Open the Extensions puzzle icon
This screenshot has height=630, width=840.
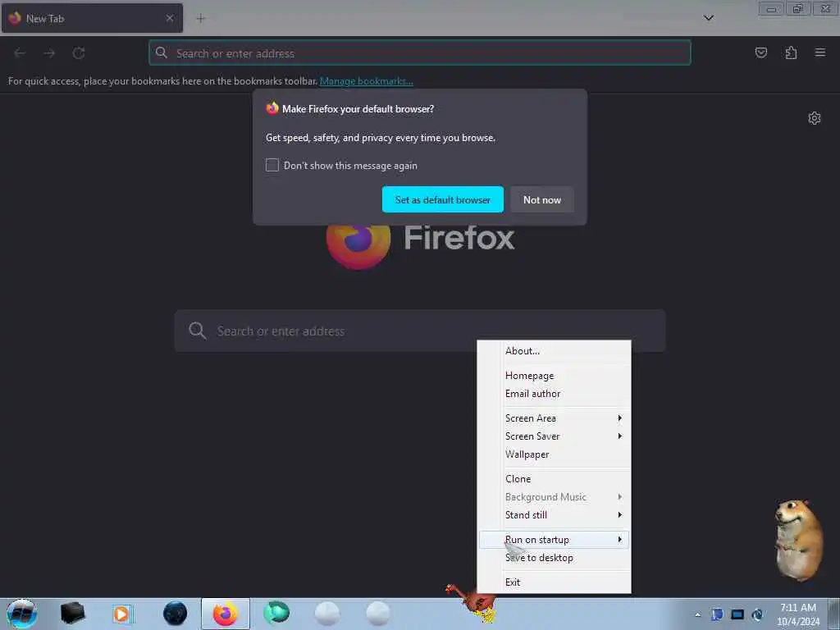[791, 52]
